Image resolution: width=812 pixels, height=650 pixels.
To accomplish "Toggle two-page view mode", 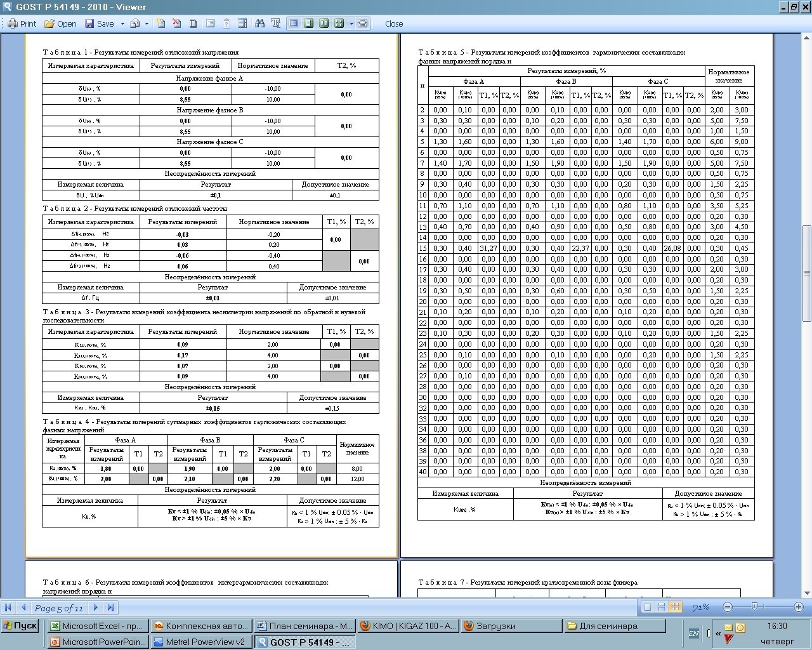I will (324, 23).
